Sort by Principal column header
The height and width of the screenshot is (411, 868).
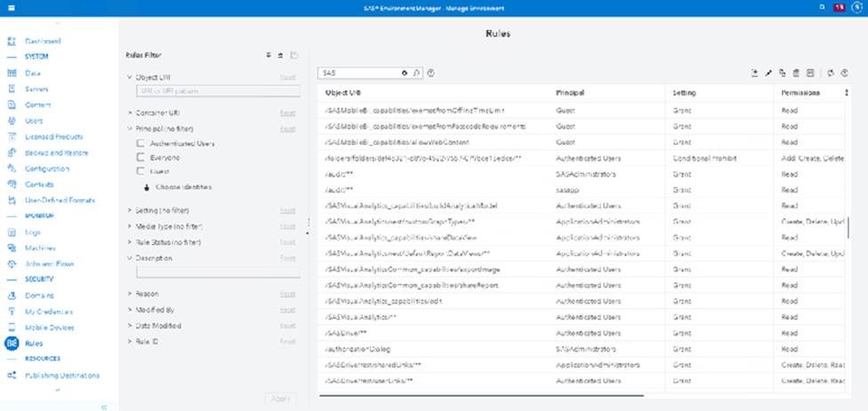pyautogui.click(x=569, y=93)
